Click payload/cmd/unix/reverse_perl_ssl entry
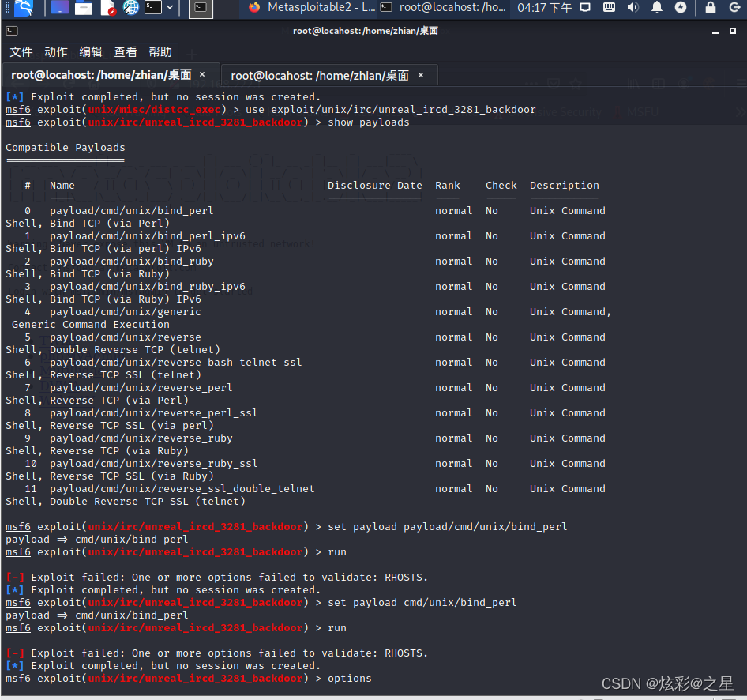The height and width of the screenshot is (700, 747). click(154, 412)
